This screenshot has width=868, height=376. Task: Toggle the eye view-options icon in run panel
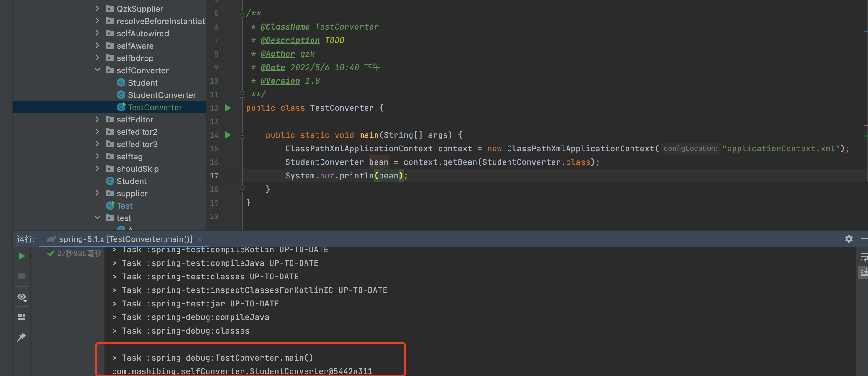pos(22,297)
